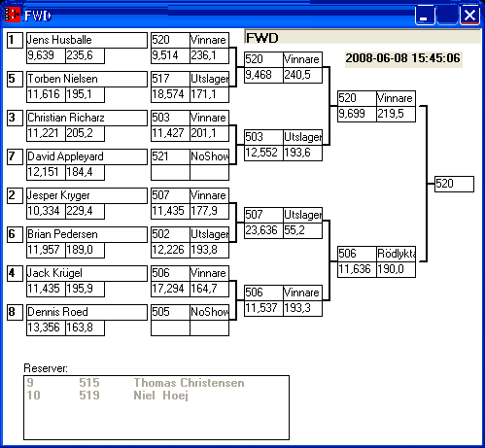Click the semifinal 9,699 time cell
The width and height of the screenshot is (485, 448).
(357, 114)
